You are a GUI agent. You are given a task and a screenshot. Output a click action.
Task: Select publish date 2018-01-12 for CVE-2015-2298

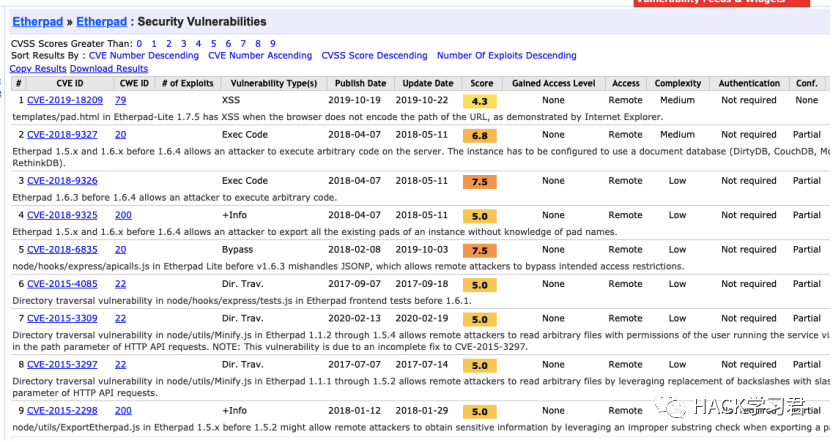(354, 410)
